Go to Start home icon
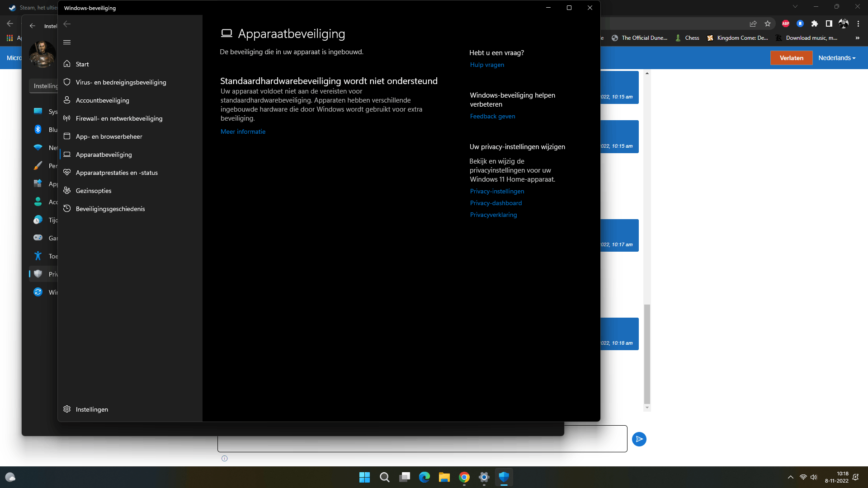 tap(67, 64)
